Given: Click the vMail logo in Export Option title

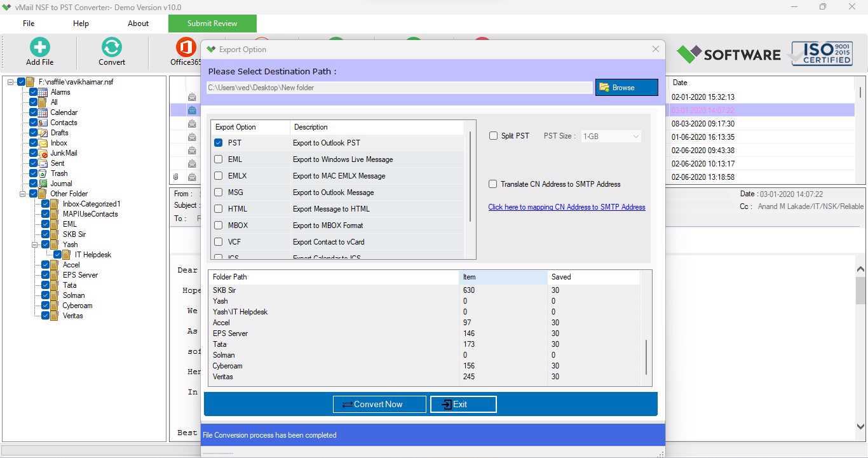Looking at the screenshot, I should point(211,50).
